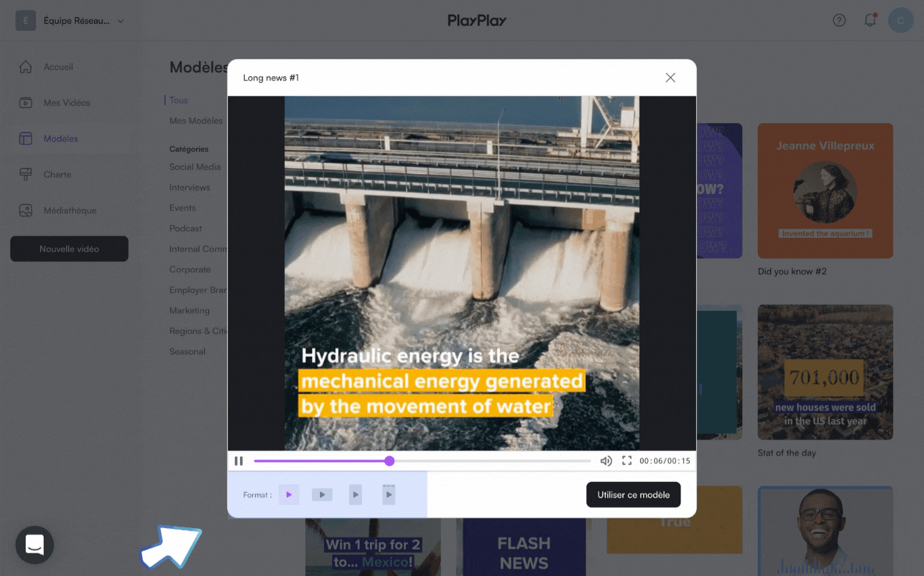The height and width of the screenshot is (576, 924).
Task: Choose the story format with top bars
Action: (388, 495)
